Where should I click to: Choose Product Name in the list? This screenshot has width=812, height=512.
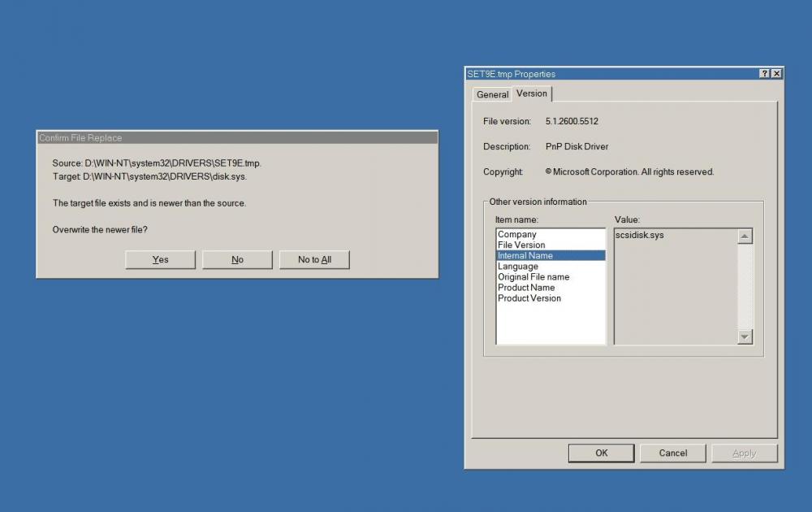click(x=526, y=287)
